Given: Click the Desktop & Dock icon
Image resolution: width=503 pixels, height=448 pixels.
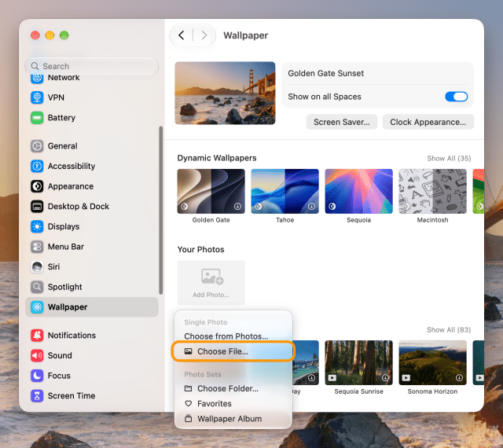Looking at the screenshot, I should pyautogui.click(x=37, y=206).
